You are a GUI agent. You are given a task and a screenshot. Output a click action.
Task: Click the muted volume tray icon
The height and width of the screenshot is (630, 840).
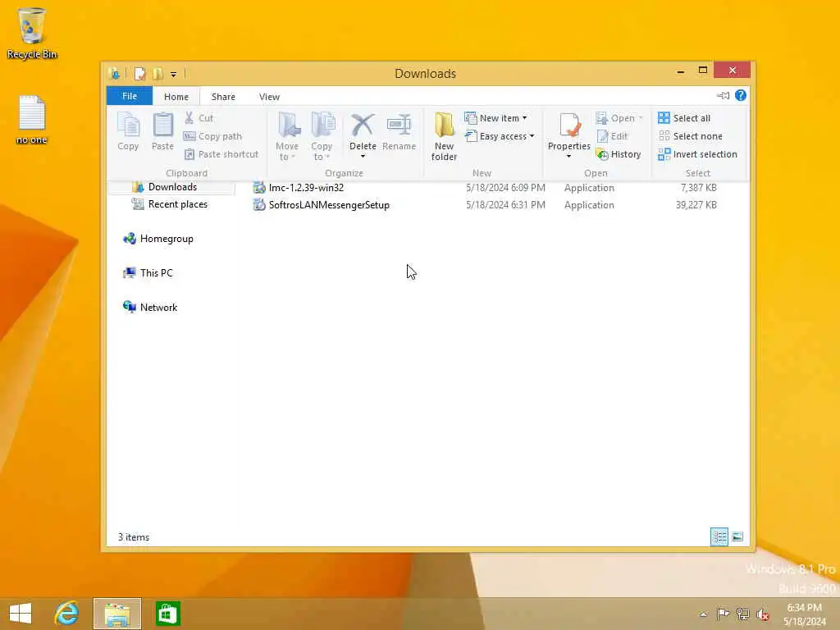point(762,614)
